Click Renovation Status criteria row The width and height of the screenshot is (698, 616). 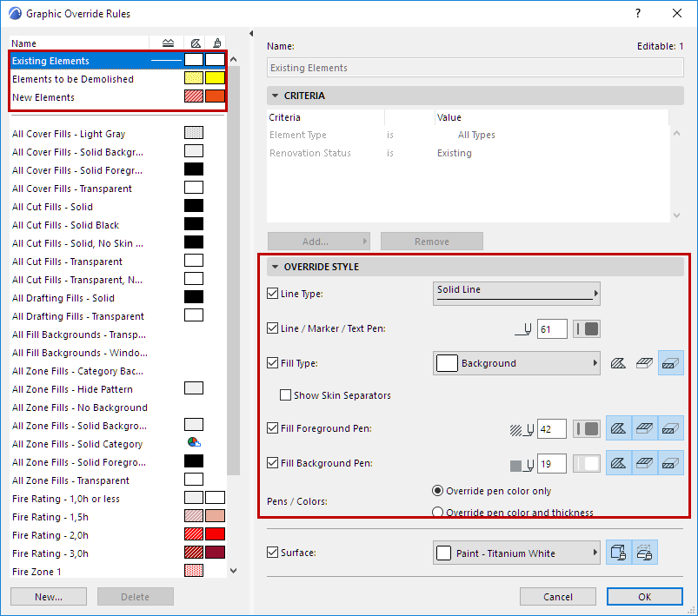point(468,153)
